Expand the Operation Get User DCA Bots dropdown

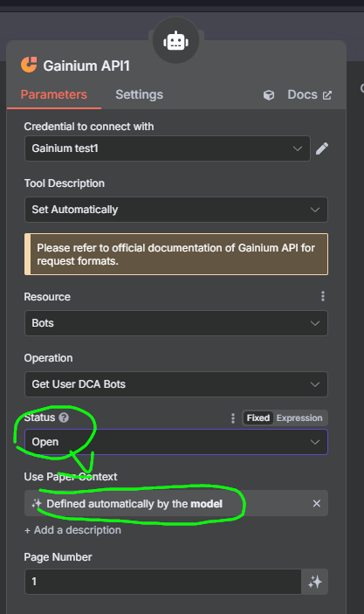[x=176, y=384]
